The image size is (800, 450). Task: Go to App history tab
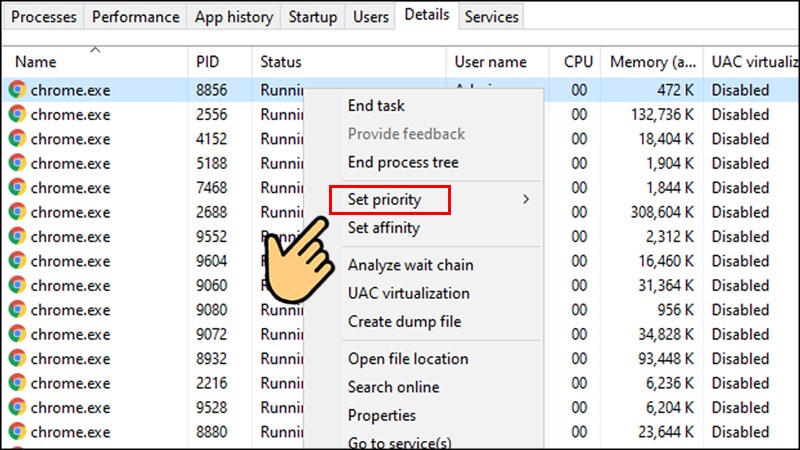tap(234, 17)
